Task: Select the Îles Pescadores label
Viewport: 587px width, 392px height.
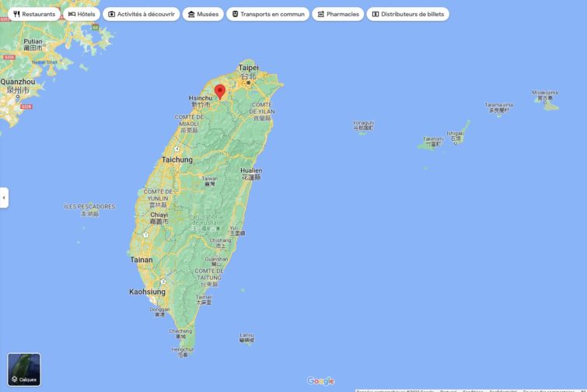Action: coord(89,207)
